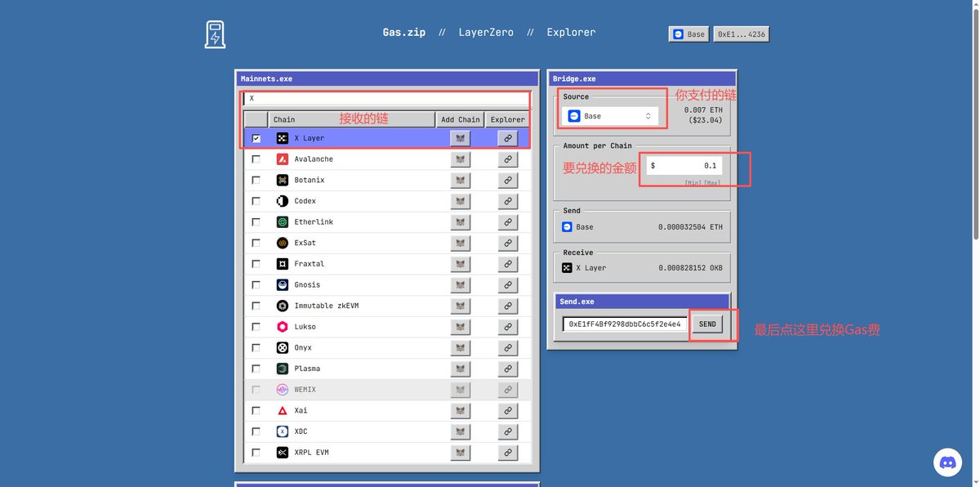980x487 pixels.
Task: Click the recipient address field in Send.exe
Action: pyautogui.click(x=625, y=324)
